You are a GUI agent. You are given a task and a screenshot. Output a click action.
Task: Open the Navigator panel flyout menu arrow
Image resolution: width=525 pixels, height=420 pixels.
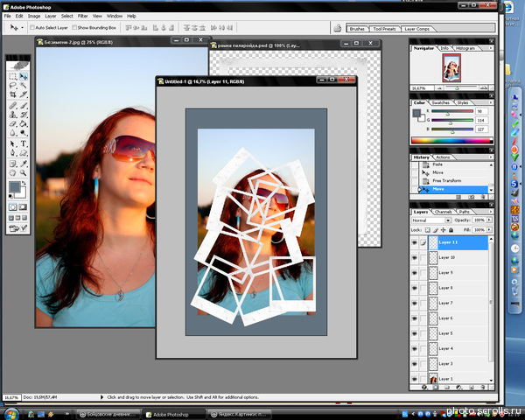tap(491, 48)
